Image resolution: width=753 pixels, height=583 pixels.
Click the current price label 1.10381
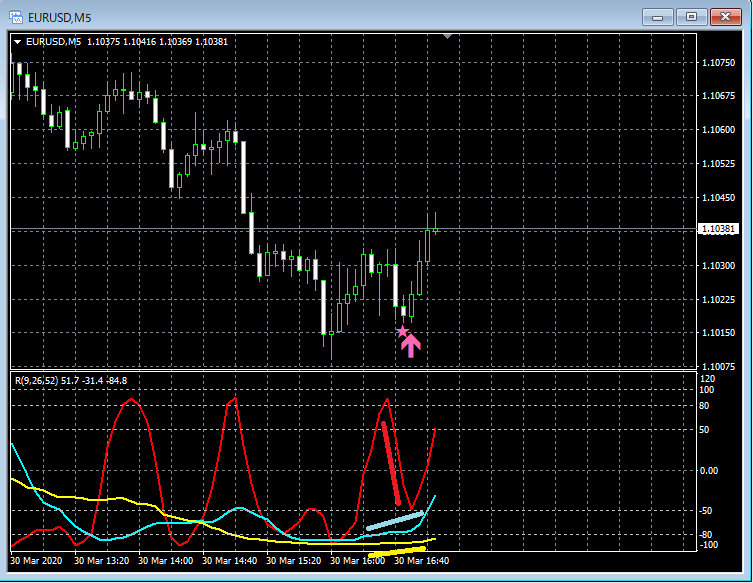point(717,229)
